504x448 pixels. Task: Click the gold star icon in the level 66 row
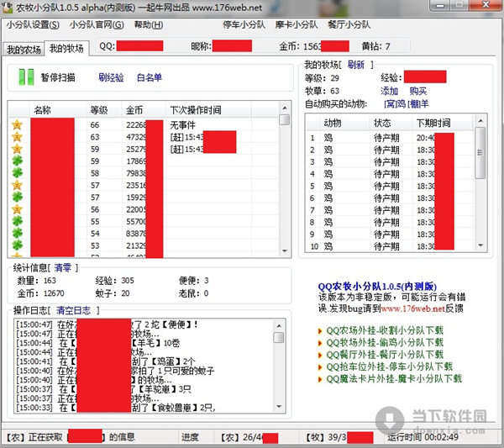click(16, 124)
